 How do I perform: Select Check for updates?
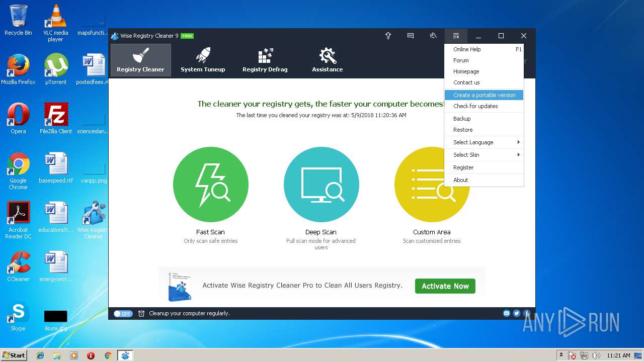point(484,106)
